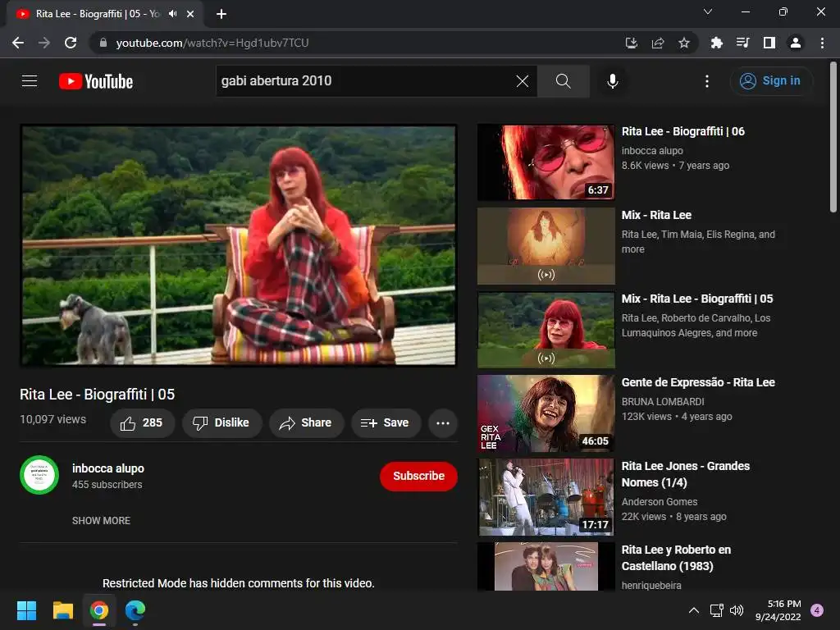This screenshot has height=630, width=840.
Task: Click the video player to pause playback
Action: pyautogui.click(x=239, y=245)
